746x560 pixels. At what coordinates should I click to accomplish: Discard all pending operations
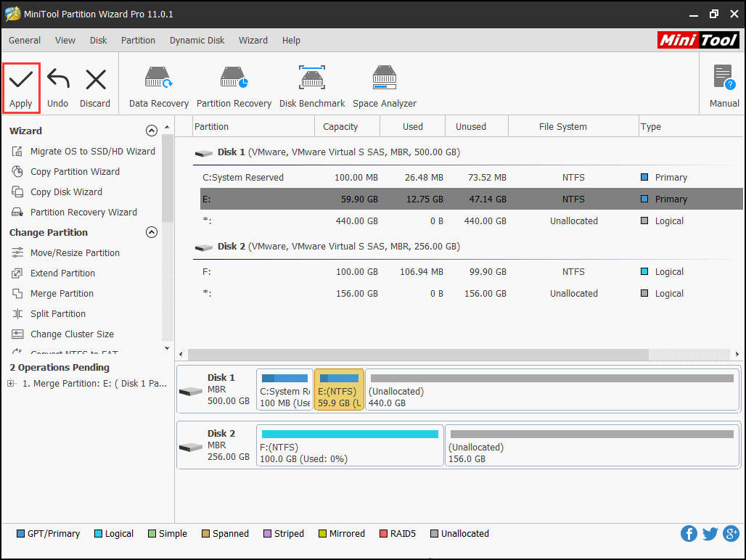click(95, 88)
